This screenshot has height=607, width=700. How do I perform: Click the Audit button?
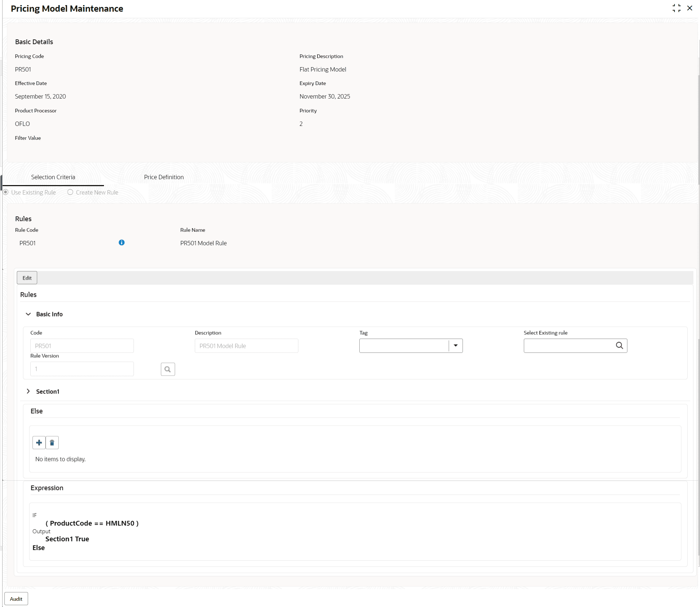pos(16,599)
